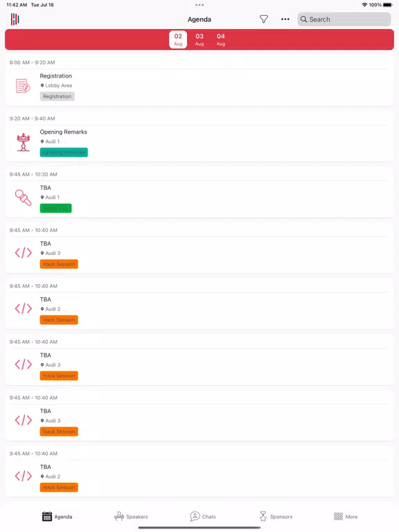The height and width of the screenshot is (532, 399).
Task: Select the Agenda calendar tab
Action: (57, 516)
